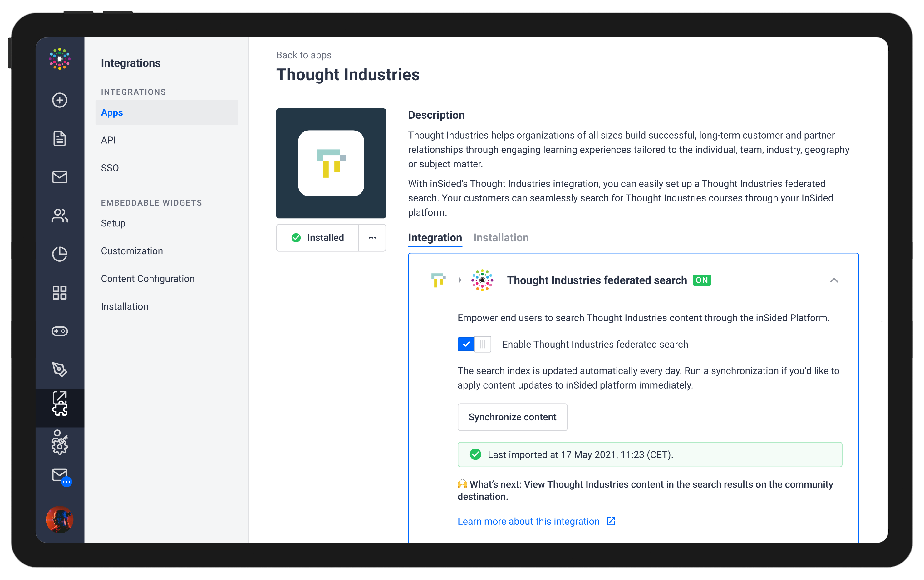Collapse the federated search panel chevron

(x=834, y=280)
